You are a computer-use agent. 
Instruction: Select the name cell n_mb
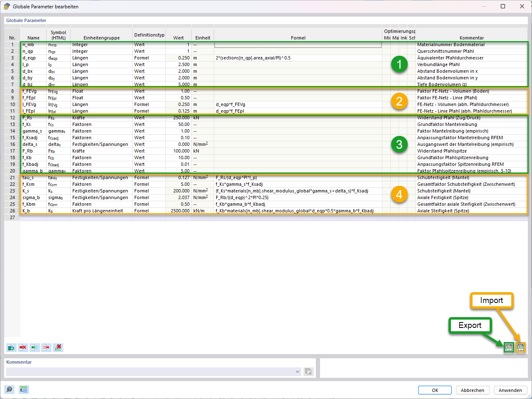click(34, 44)
